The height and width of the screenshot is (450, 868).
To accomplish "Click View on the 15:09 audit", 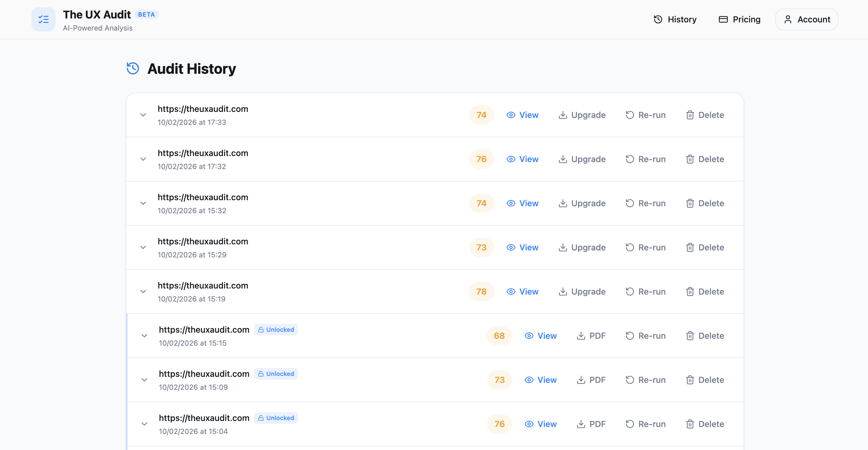I will pyautogui.click(x=541, y=380).
